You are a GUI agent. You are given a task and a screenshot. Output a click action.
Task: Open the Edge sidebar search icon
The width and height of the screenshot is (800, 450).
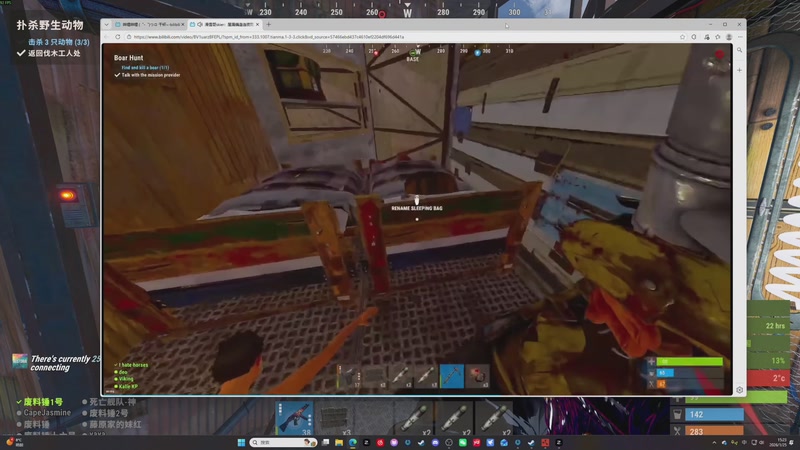tap(739, 50)
